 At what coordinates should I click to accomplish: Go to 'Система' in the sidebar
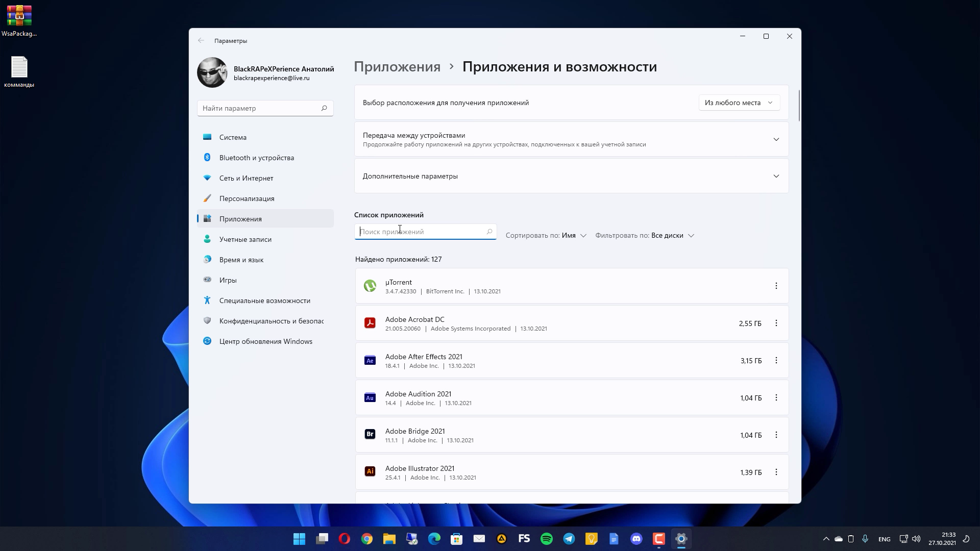pyautogui.click(x=233, y=137)
